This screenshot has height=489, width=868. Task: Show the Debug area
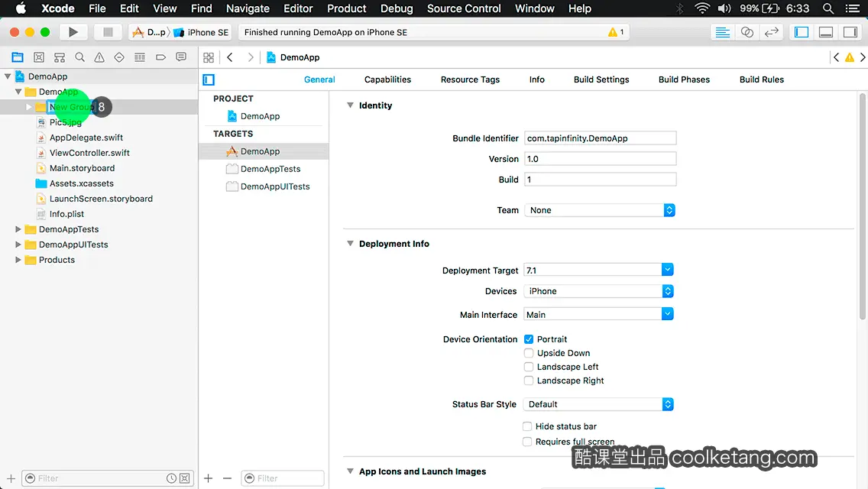pyautogui.click(x=826, y=32)
